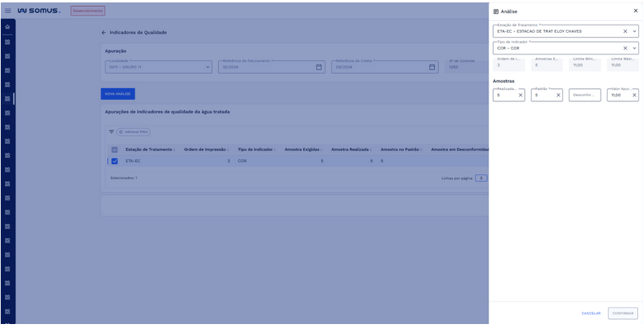Toggle the select-all header checkbox
This screenshot has width=644, height=327.
[114, 150]
